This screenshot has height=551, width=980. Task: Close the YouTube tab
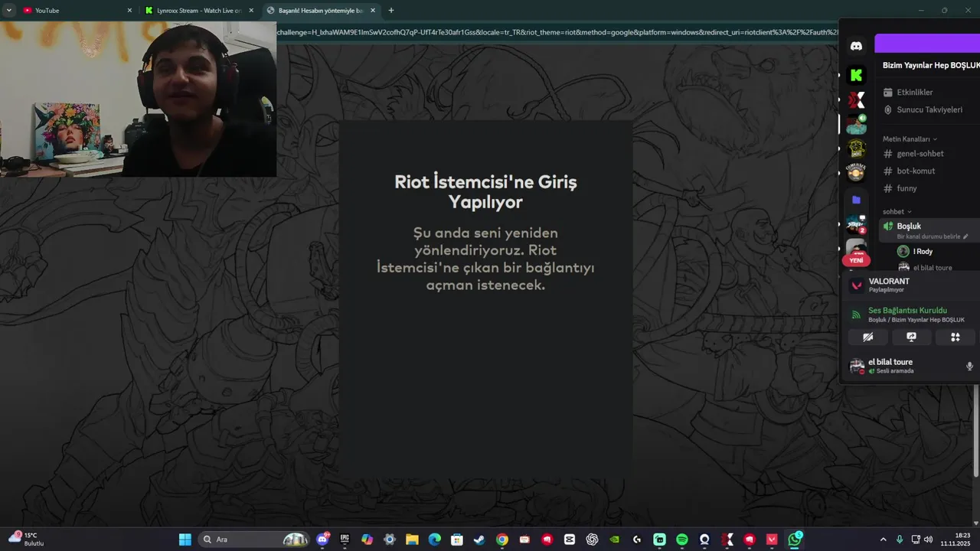click(129, 11)
